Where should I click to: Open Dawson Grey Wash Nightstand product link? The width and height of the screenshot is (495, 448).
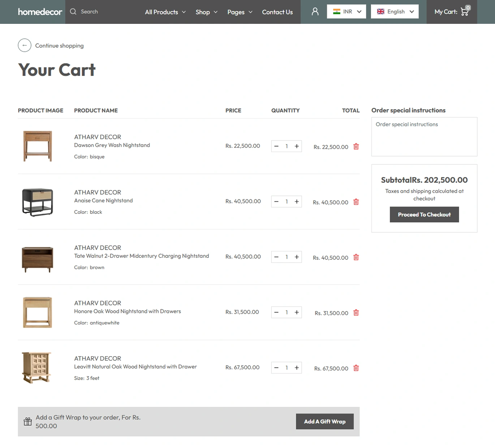(x=112, y=145)
